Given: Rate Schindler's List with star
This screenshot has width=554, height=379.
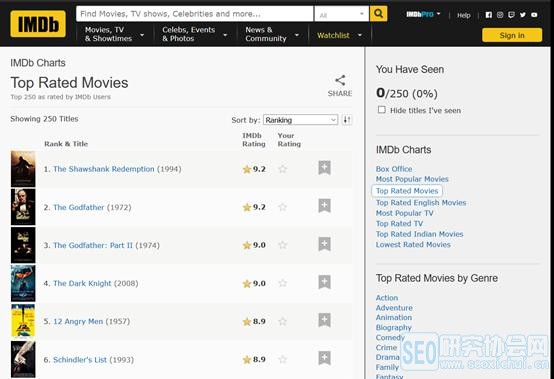Looking at the screenshot, I should [x=282, y=360].
